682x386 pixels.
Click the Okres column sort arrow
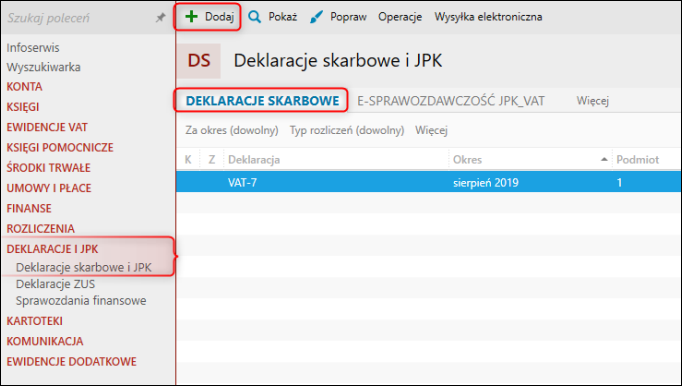coord(604,159)
